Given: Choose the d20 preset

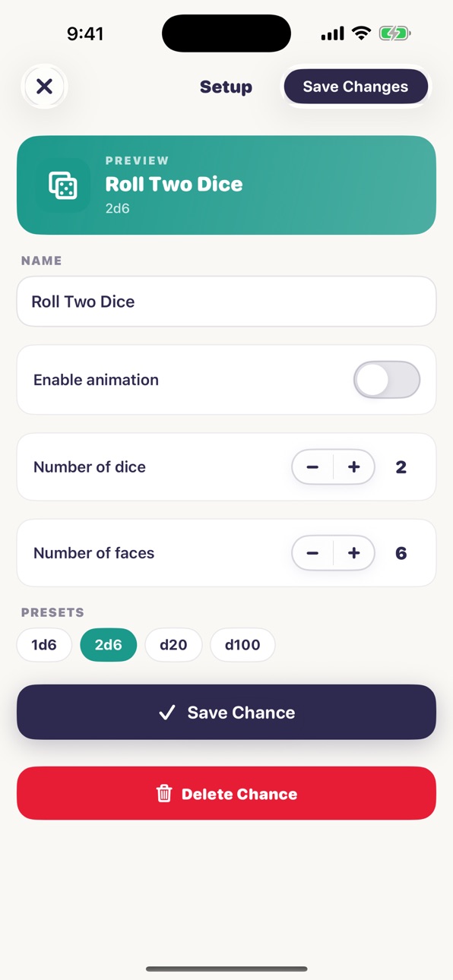Looking at the screenshot, I should (173, 645).
